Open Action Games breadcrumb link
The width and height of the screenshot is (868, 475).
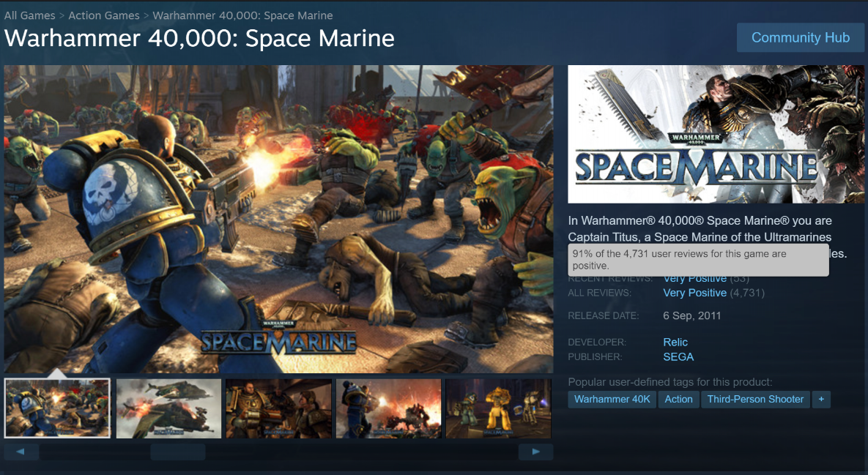click(x=104, y=15)
